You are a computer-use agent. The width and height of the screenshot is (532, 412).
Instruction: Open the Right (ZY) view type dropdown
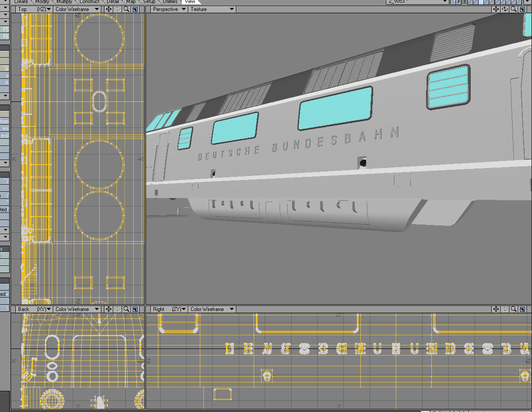pos(169,309)
